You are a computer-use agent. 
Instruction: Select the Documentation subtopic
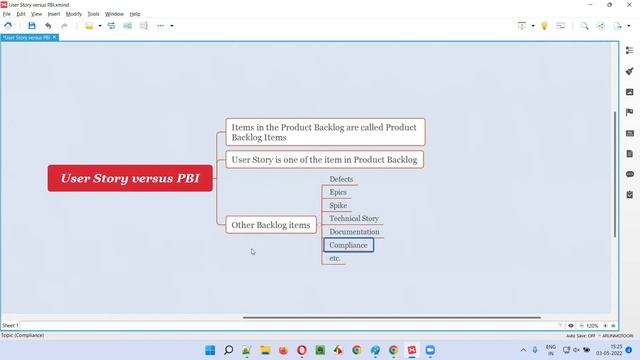354,232
